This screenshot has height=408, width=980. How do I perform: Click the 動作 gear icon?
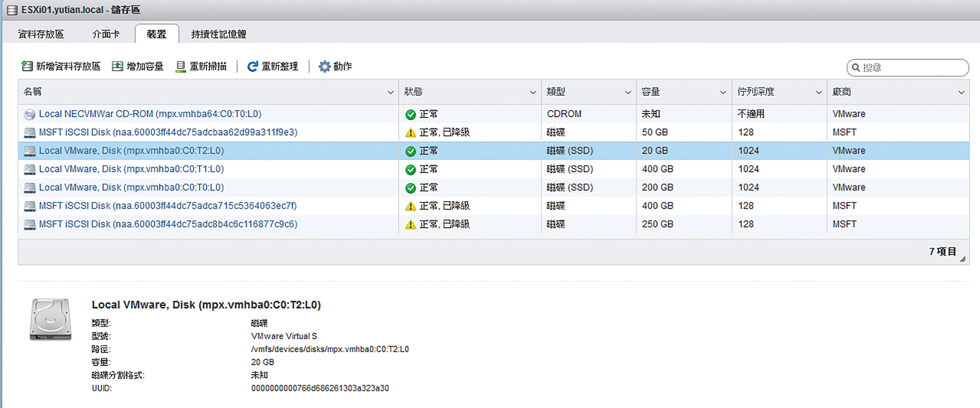(x=325, y=66)
